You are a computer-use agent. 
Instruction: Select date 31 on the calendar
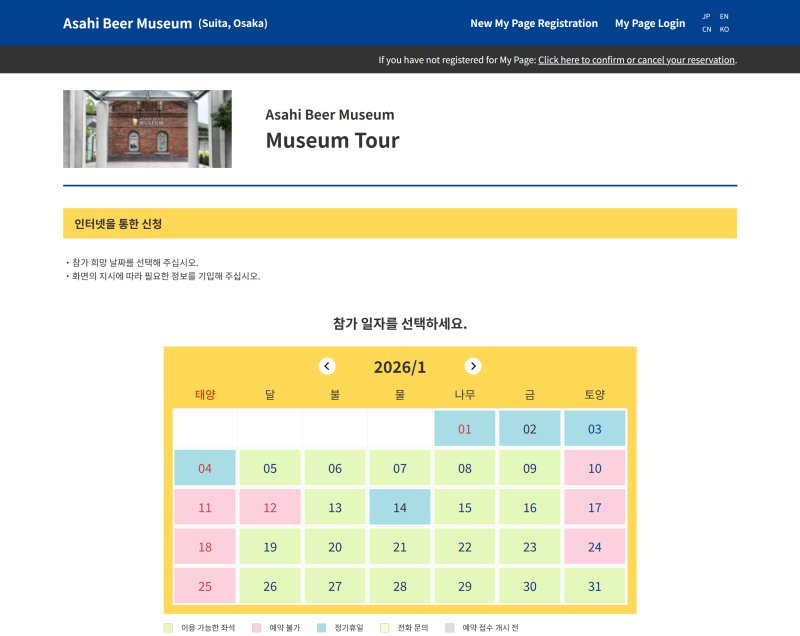pos(595,586)
